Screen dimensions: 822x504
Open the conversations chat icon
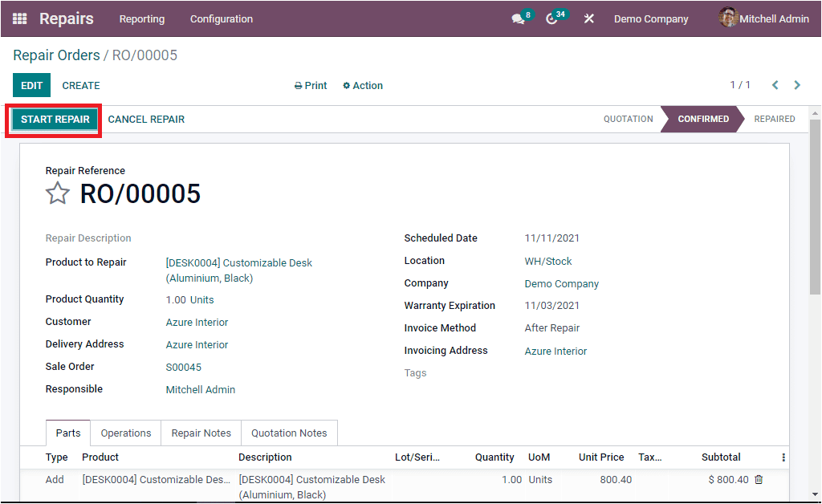click(x=518, y=19)
